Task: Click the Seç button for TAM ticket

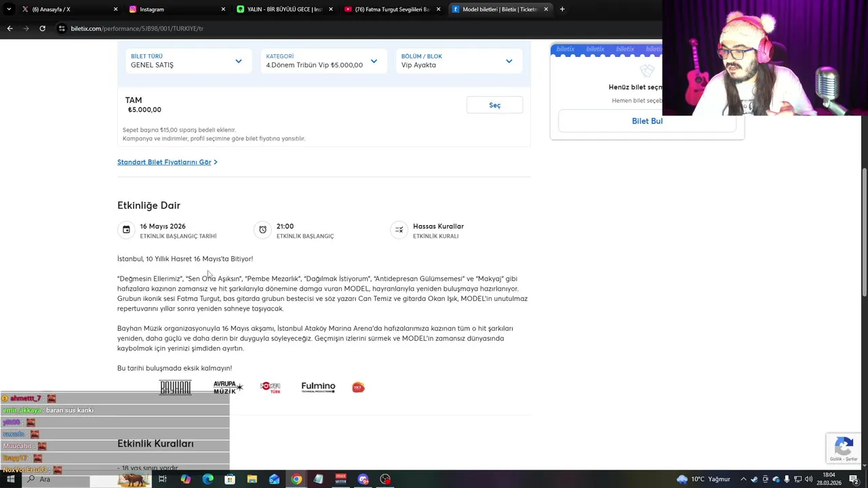Action: (494, 105)
